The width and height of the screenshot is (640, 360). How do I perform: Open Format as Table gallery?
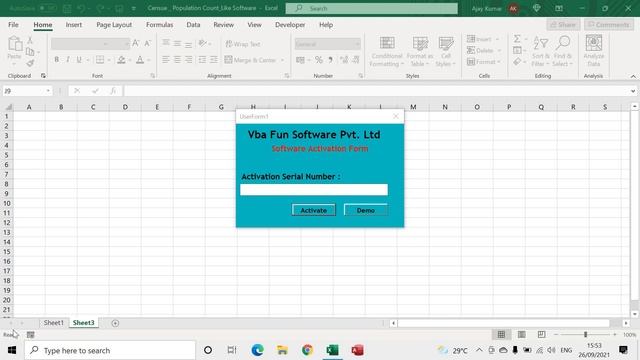[x=420, y=51]
